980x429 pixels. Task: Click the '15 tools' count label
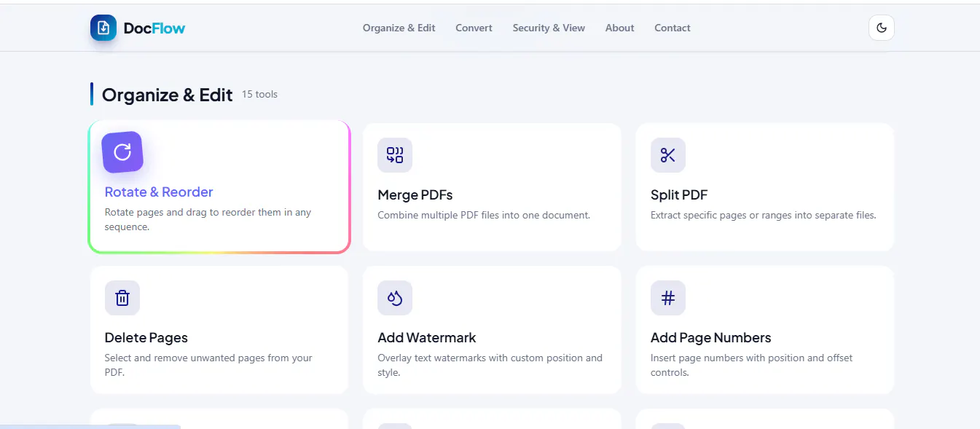pyautogui.click(x=259, y=95)
